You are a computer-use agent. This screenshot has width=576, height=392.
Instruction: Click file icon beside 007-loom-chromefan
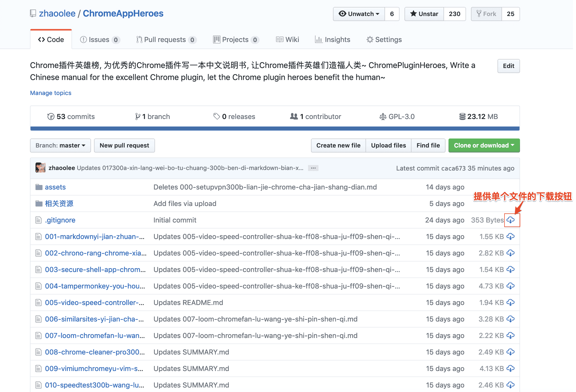38,335
